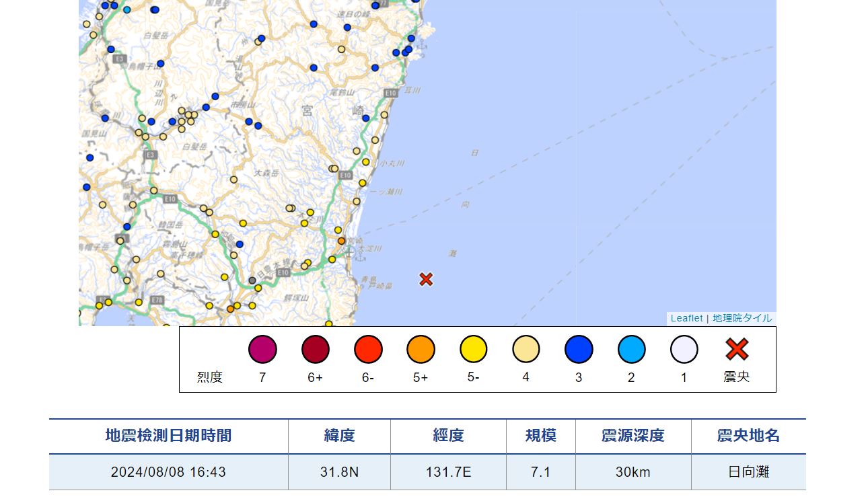The height and width of the screenshot is (503, 868).
Task: Click the 震央地名 column header
Action: (748, 436)
